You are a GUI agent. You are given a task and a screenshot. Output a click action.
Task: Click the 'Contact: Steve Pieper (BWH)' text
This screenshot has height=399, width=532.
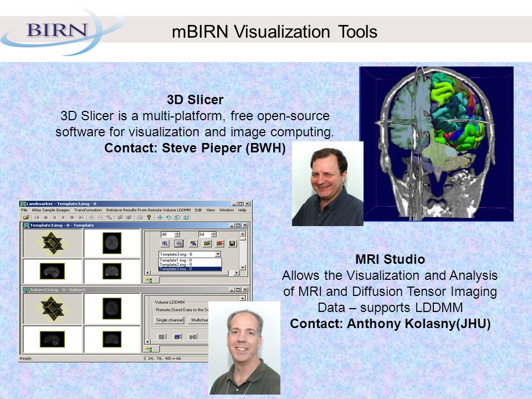[195, 148]
